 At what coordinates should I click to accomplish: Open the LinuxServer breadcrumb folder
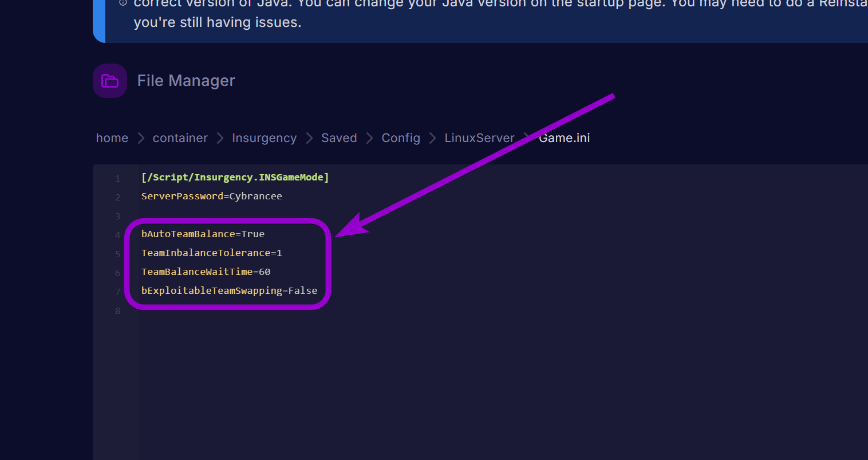(479, 138)
